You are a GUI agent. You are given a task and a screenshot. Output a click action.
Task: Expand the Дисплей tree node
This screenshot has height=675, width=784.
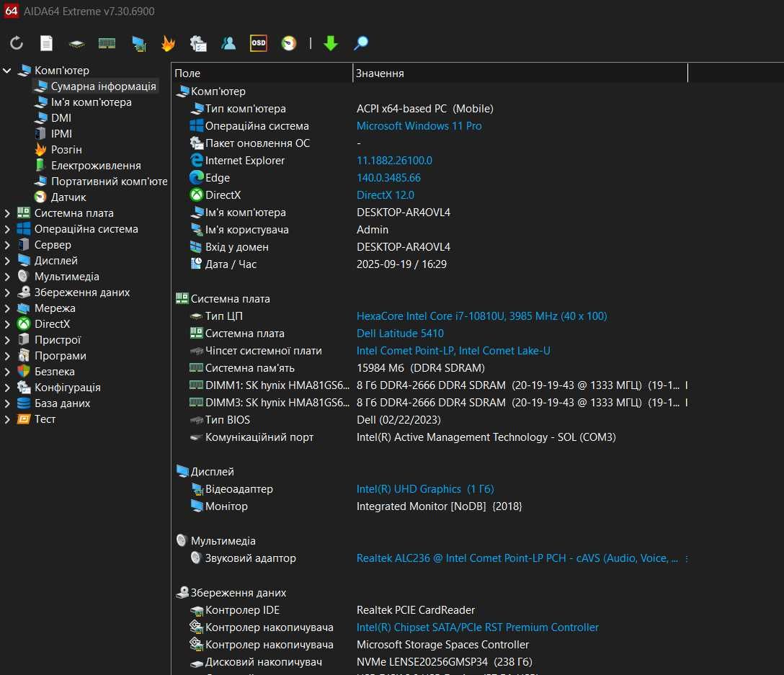pyautogui.click(x=7, y=261)
